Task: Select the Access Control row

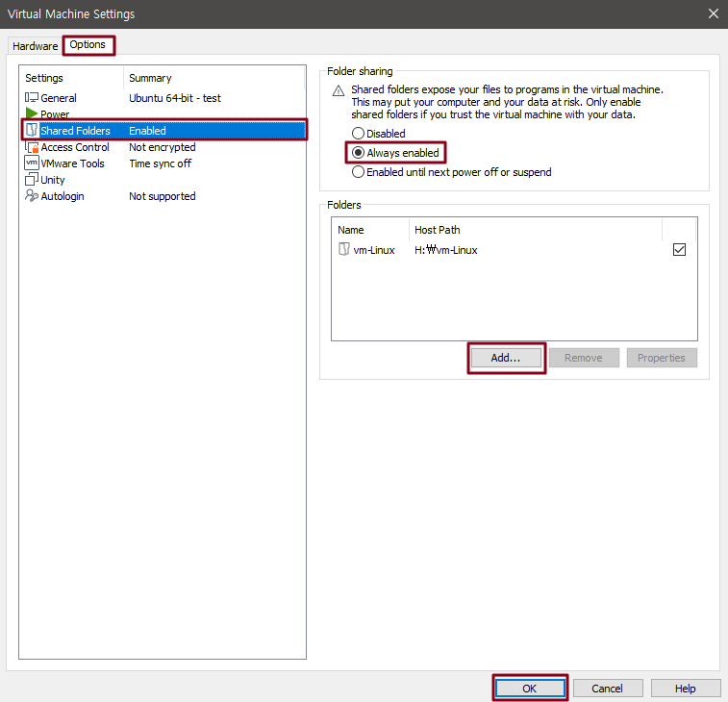Action: point(163,147)
